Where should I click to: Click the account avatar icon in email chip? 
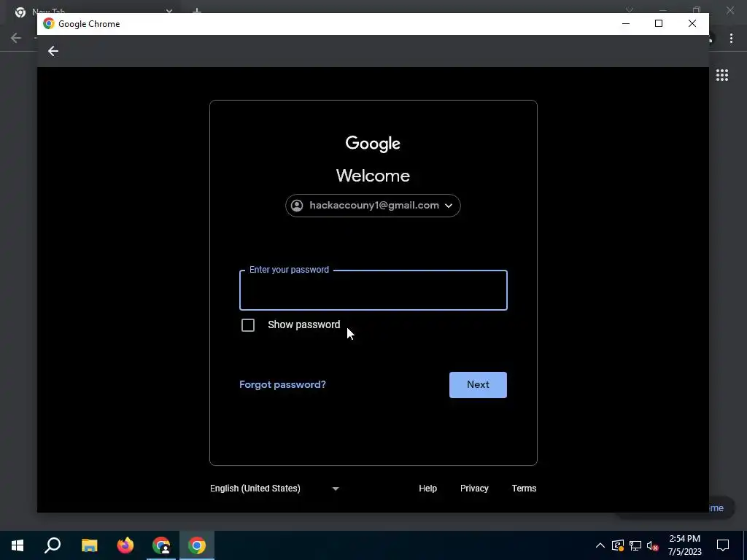click(x=297, y=206)
